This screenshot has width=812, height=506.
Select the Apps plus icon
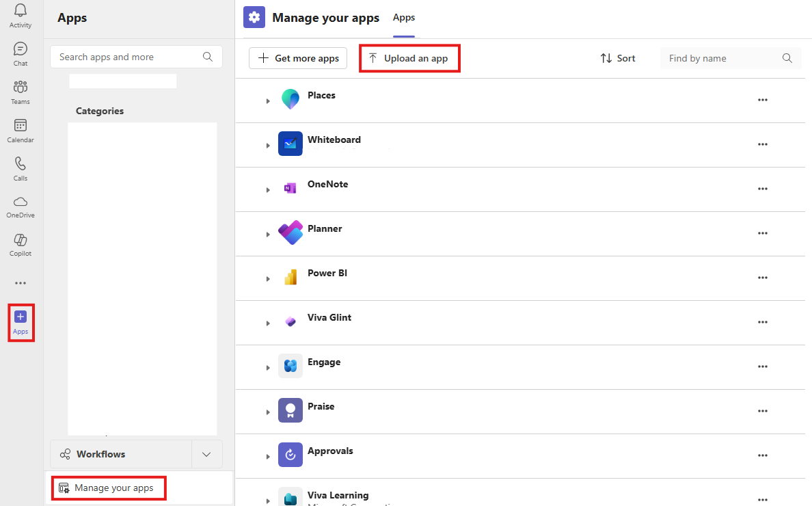[21, 317]
